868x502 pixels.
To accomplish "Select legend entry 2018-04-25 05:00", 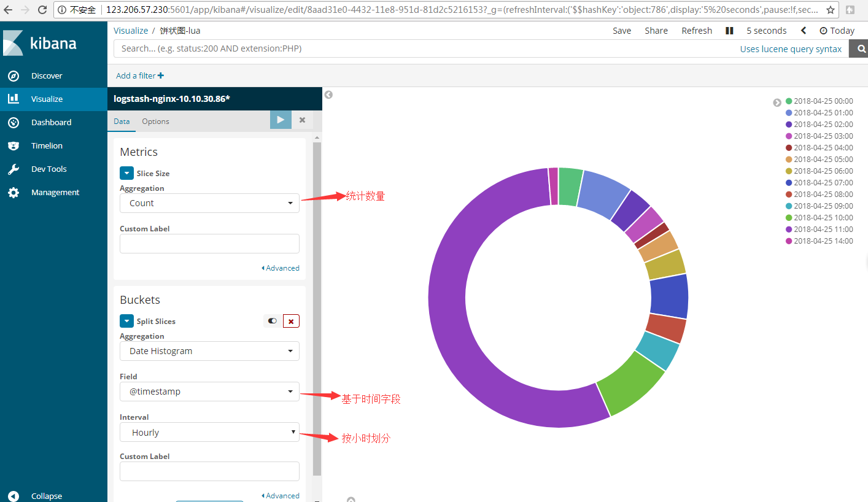I will (x=819, y=160).
